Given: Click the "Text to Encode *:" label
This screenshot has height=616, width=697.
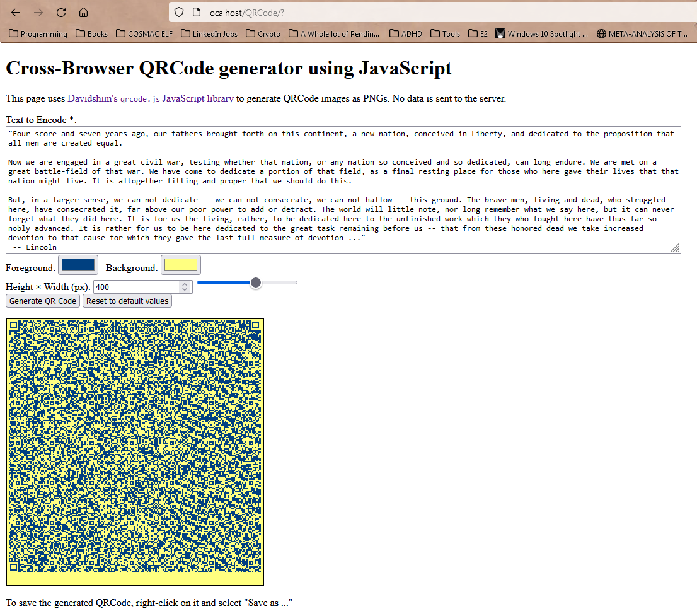Looking at the screenshot, I should point(42,120).
